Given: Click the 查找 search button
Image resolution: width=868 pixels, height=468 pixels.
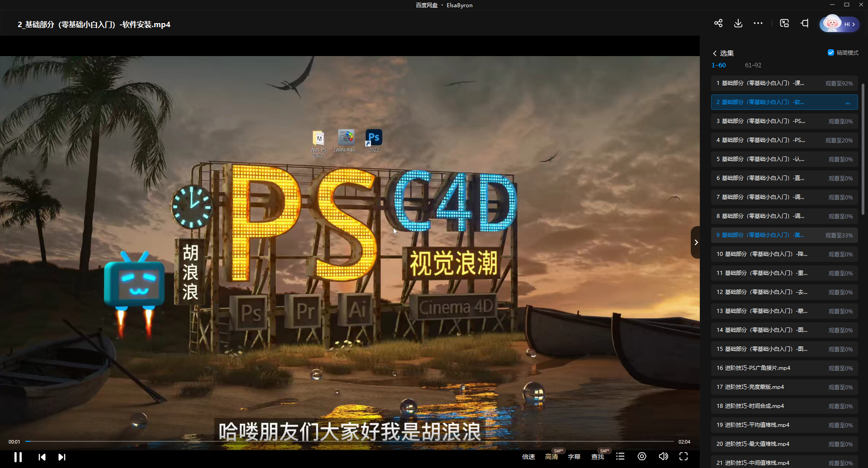Looking at the screenshot, I should pyautogui.click(x=598, y=457).
